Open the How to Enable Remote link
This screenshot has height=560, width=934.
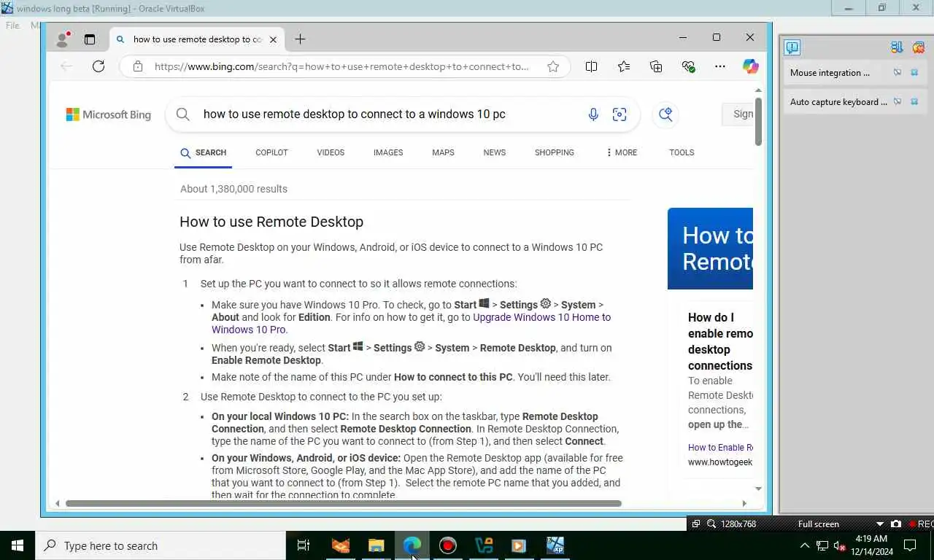(x=720, y=447)
